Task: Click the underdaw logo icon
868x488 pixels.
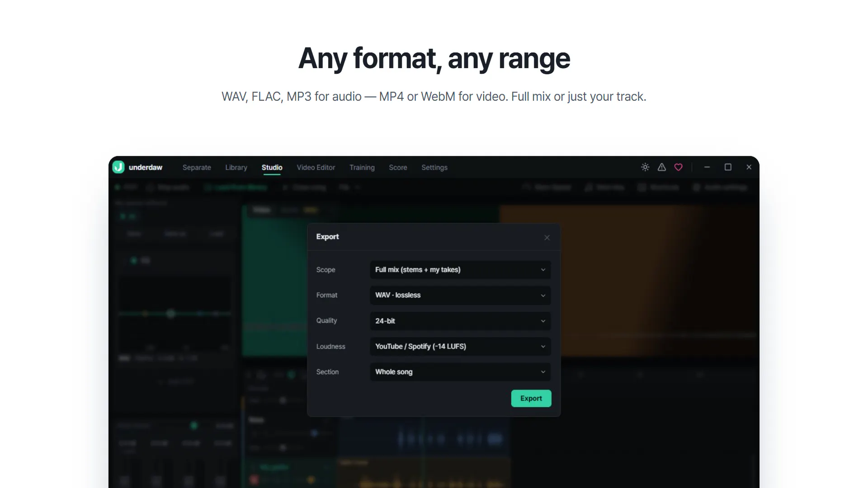Action: tap(118, 167)
